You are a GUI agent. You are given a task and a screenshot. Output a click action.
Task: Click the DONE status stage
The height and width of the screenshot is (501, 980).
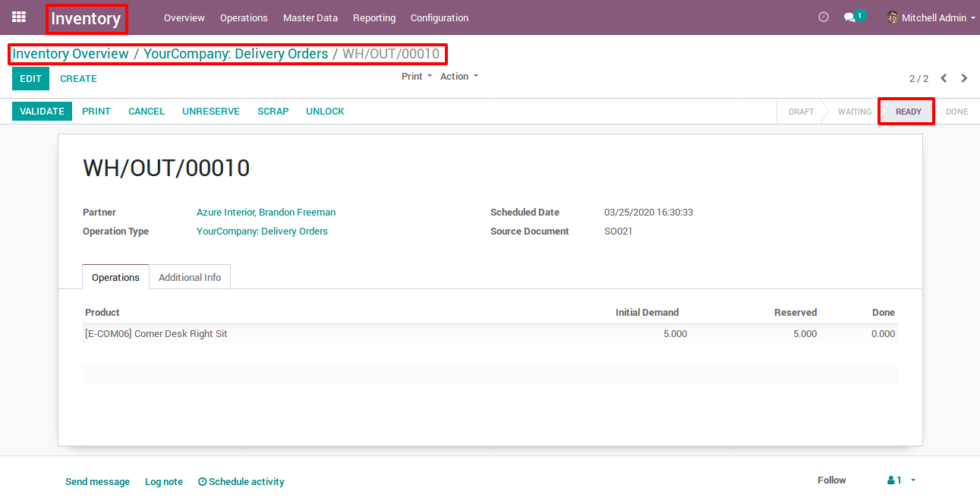point(956,112)
